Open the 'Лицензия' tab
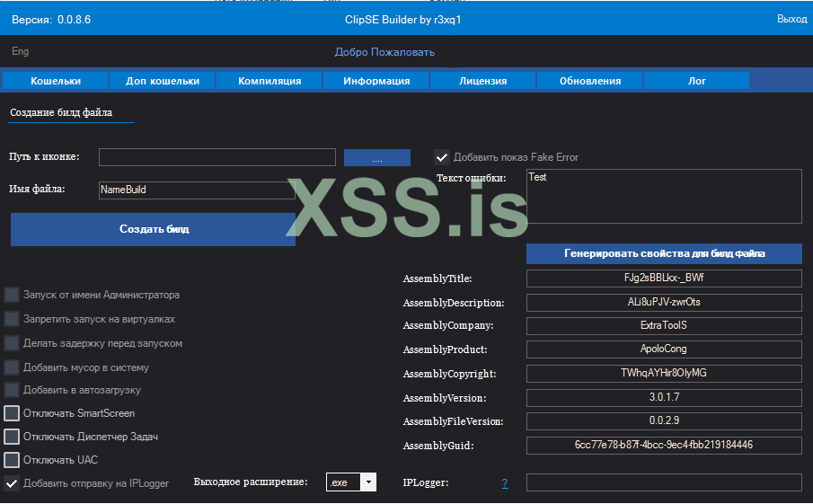The width and height of the screenshot is (813, 504). pyautogui.click(x=483, y=81)
